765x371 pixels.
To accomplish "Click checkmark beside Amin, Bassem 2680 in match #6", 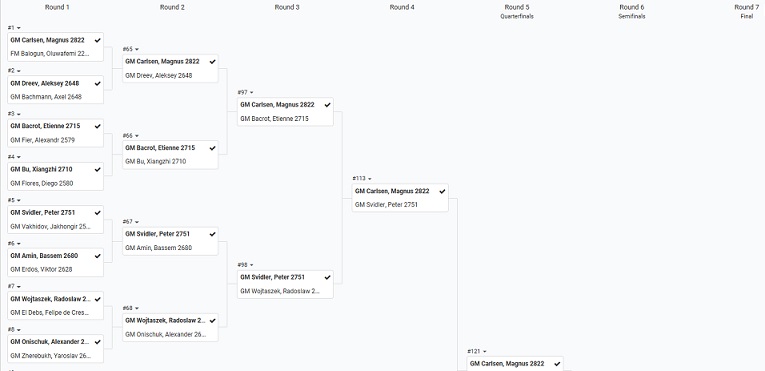I will point(98,256).
